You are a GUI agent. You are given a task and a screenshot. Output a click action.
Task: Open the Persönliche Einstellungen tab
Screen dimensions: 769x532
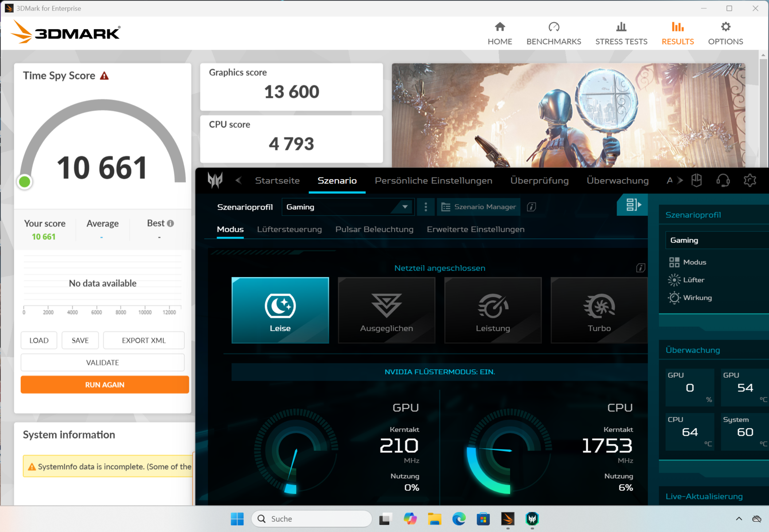coord(433,180)
